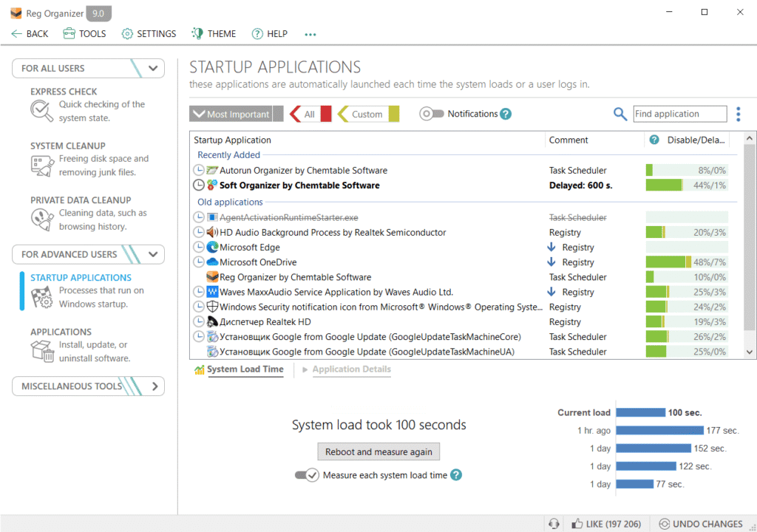Screen dimensions: 757x532
Task: Click the Soft Organizer app icon
Action: pos(212,185)
